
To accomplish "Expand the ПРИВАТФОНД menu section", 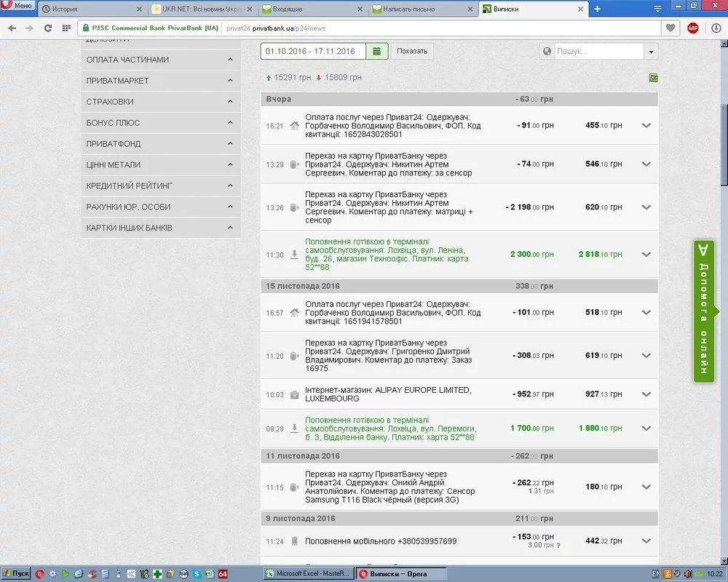I will pyautogui.click(x=161, y=144).
